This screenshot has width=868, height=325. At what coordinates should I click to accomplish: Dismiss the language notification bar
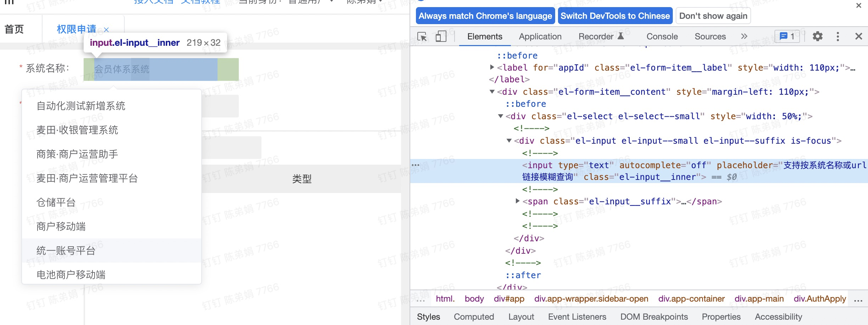click(859, 5)
